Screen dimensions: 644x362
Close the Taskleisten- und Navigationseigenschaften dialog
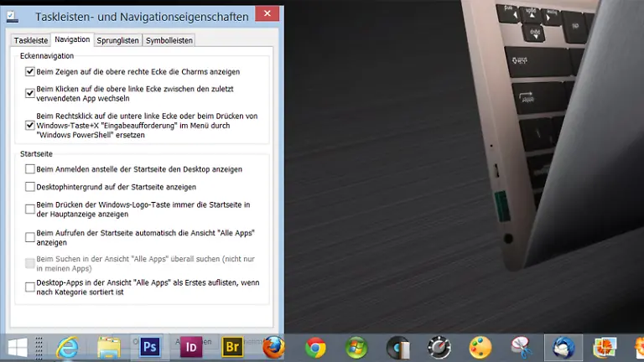(267, 14)
